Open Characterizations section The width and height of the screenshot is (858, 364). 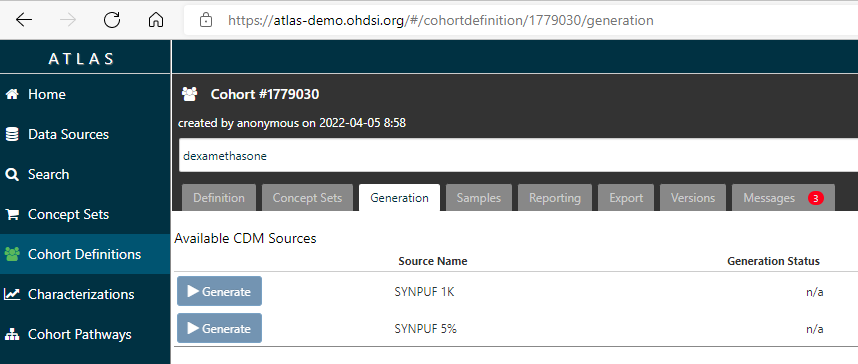pyautogui.click(x=85, y=294)
